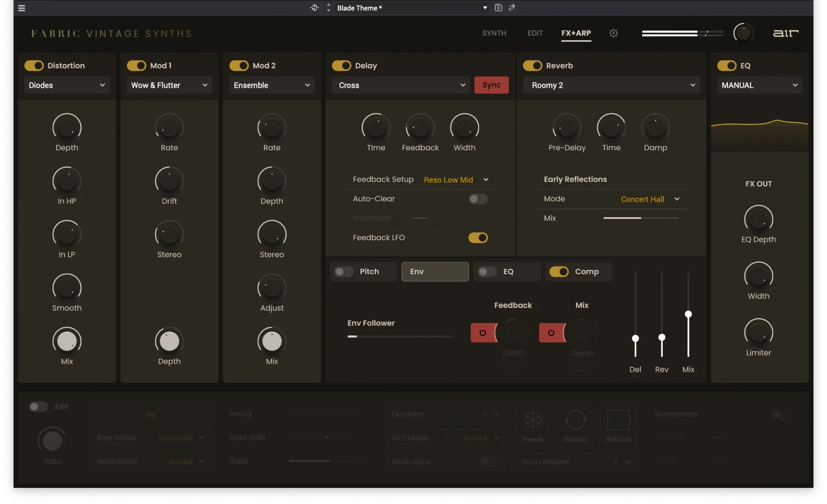827x504 pixels.
Task: Open the hamburger menu icon
Action: pyautogui.click(x=22, y=8)
